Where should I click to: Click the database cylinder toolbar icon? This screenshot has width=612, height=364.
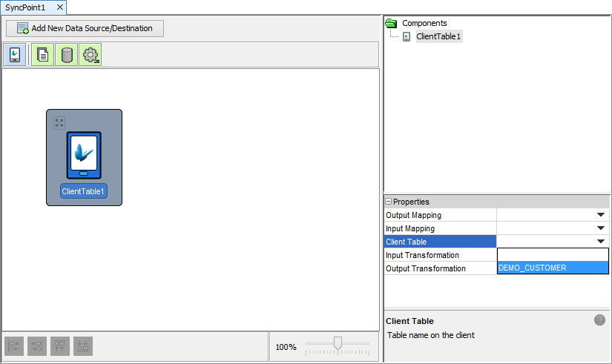[x=67, y=55]
